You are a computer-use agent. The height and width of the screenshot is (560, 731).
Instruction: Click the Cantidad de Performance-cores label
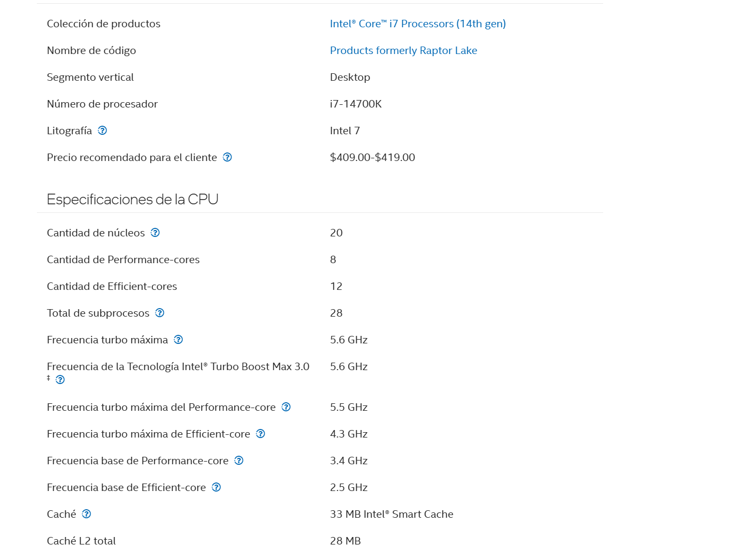[x=123, y=259]
